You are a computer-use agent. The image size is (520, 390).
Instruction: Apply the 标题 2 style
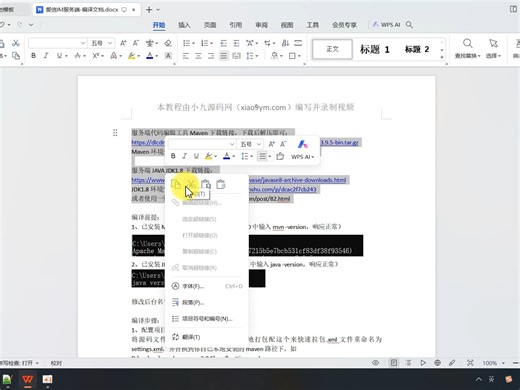417,49
